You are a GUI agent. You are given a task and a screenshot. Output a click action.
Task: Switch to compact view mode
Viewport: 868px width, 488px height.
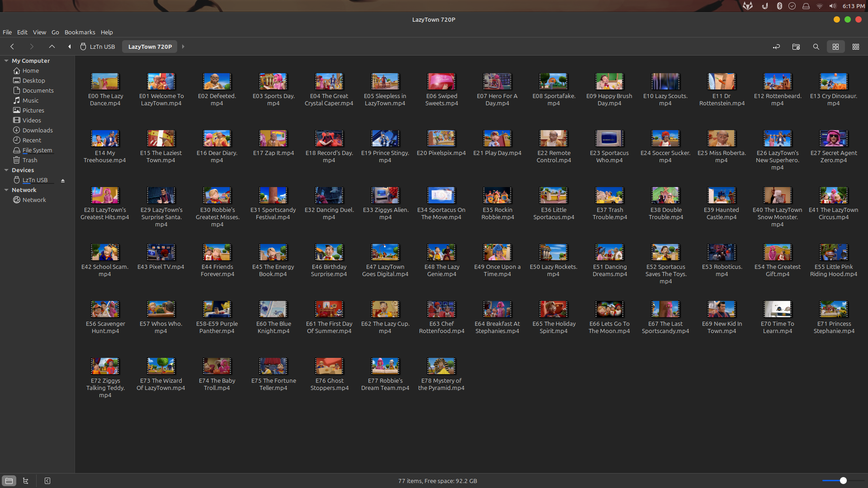tap(856, 47)
